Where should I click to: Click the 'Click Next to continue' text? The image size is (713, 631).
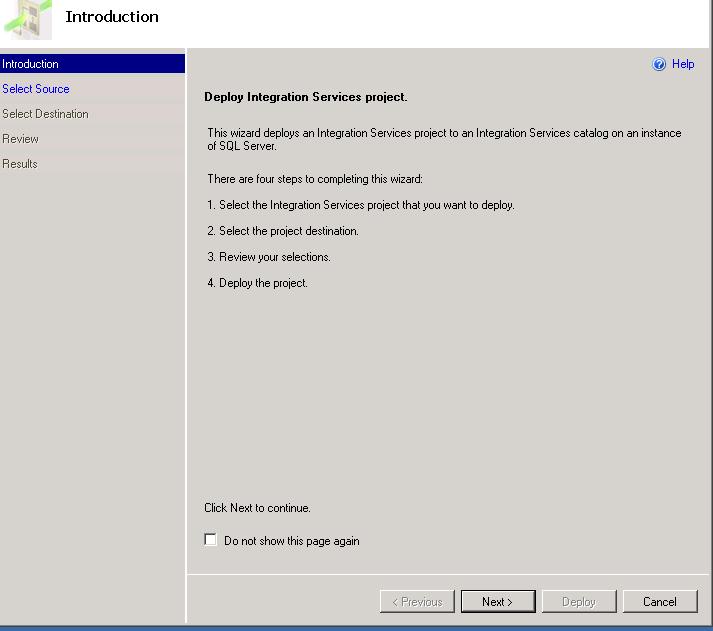pyautogui.click(x=257, y=508)
